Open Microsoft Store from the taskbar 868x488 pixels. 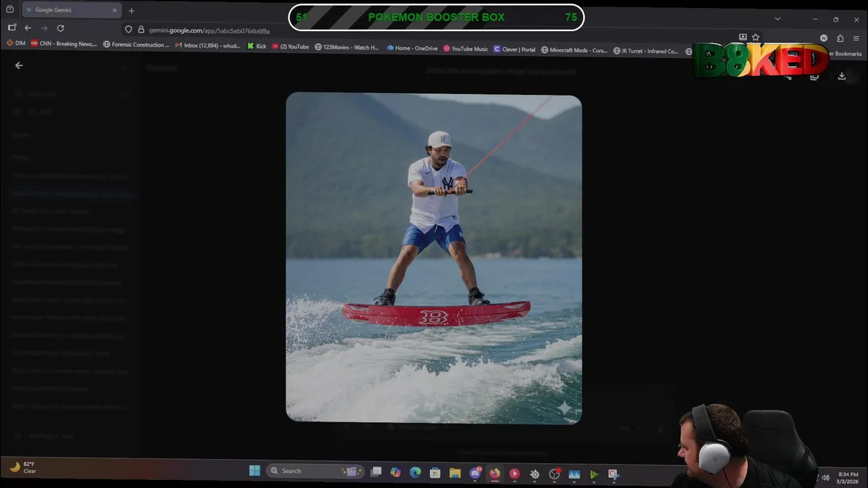coord(435,473)
